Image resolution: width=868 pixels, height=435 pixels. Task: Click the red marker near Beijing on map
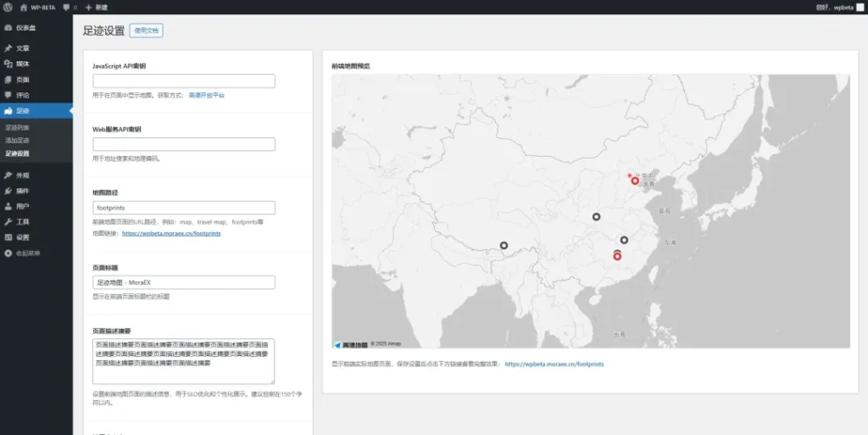635,181
